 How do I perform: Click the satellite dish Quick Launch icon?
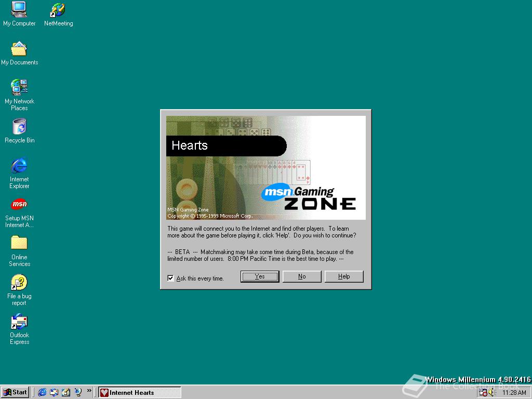click(78, 392)
